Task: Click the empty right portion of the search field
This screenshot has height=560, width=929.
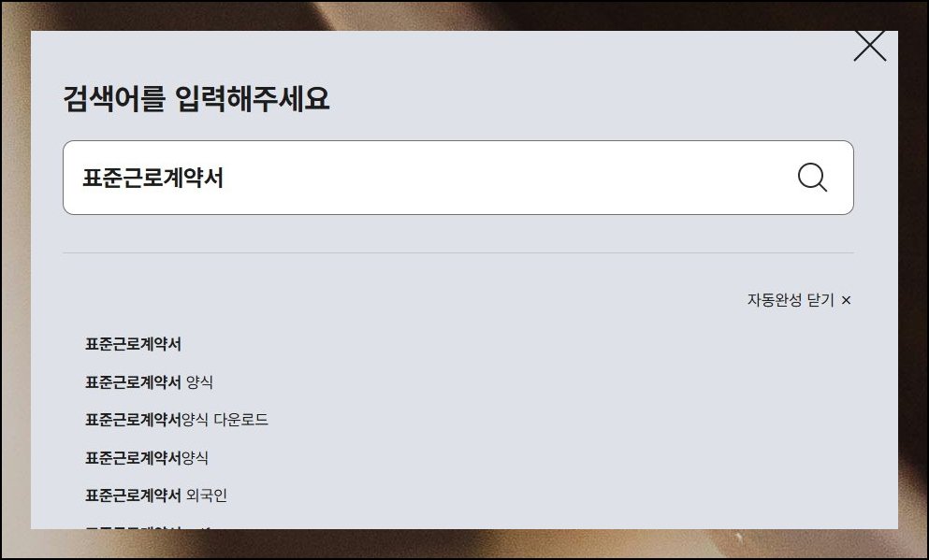Action: click(510, 178)
